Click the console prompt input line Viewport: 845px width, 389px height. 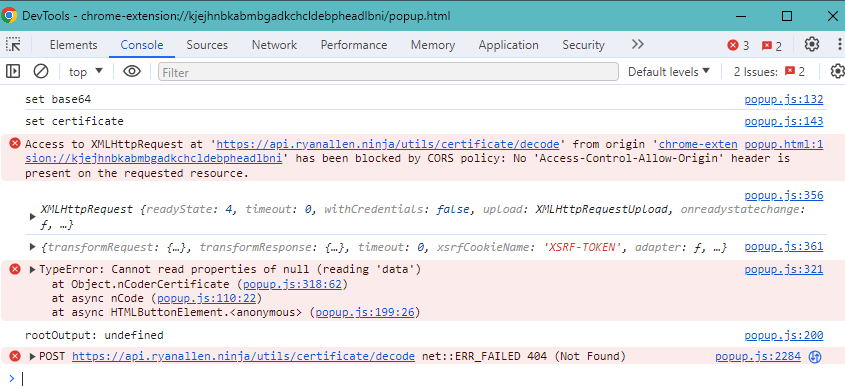431,378
